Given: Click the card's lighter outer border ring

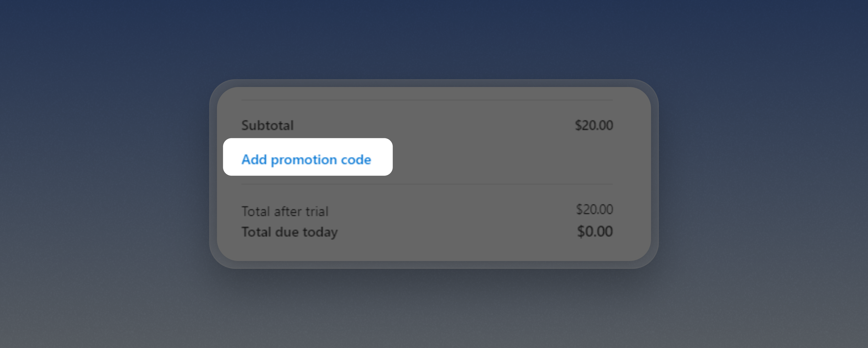Looking at the screenshot, I should coord(434,83).
